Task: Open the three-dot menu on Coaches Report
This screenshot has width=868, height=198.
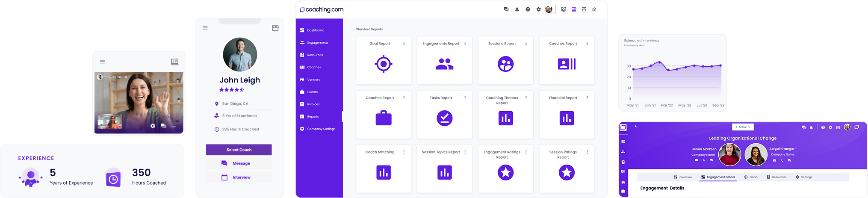Action: 587,44
